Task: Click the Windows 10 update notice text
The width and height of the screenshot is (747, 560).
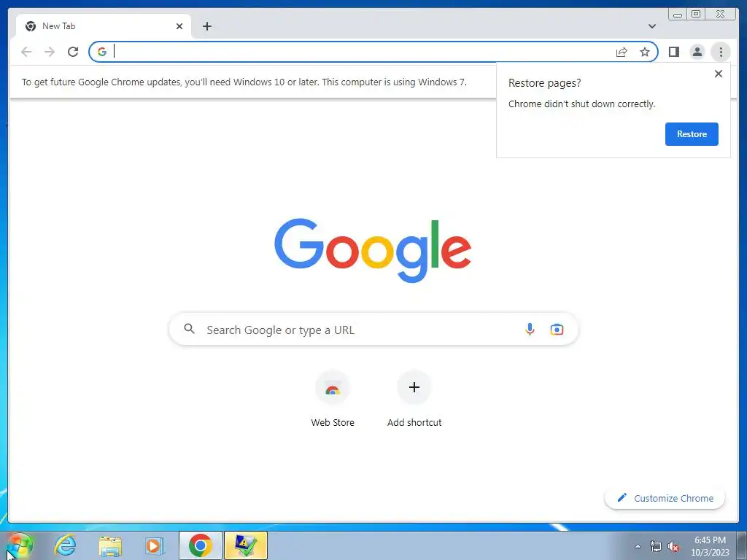Action: [244, 82]
